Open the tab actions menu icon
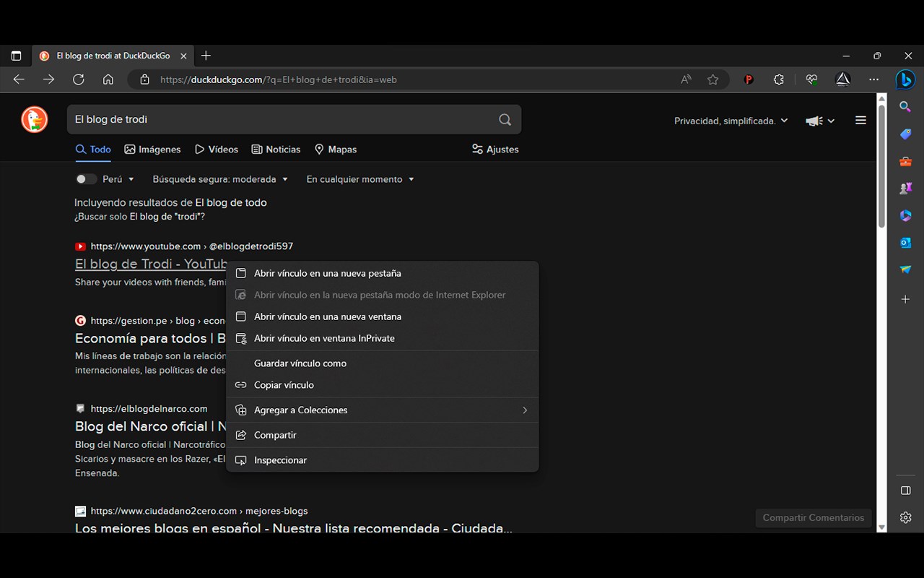 (16, 56)
